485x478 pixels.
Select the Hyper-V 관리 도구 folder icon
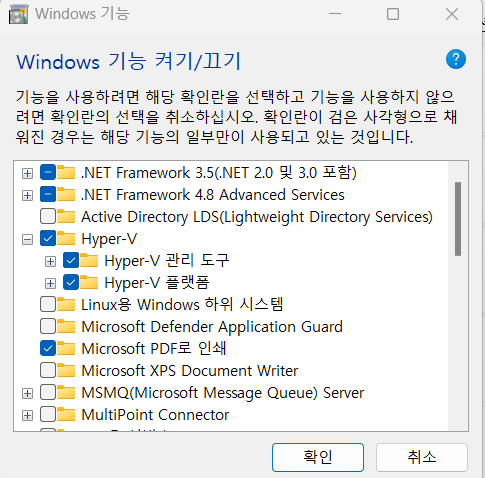tap(89, 260)
